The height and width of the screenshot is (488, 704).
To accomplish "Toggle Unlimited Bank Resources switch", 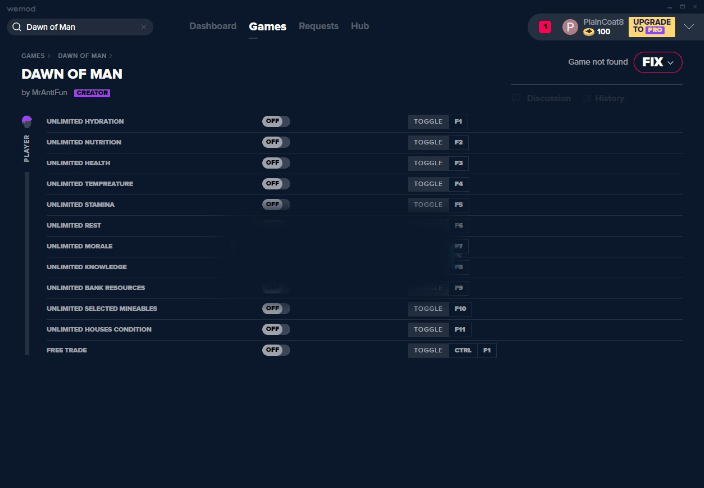I will [276, 288].
